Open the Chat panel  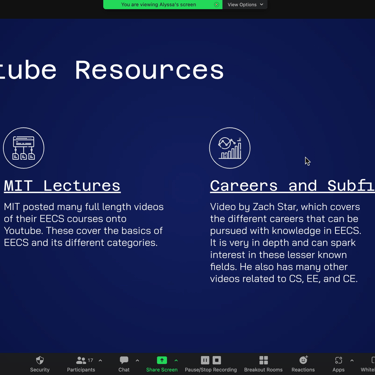point(124,364)
